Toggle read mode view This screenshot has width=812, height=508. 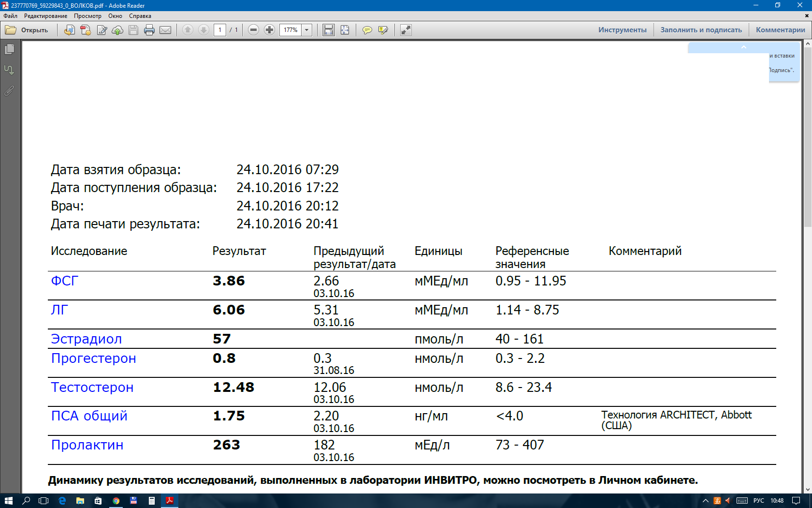coord(406,30)
